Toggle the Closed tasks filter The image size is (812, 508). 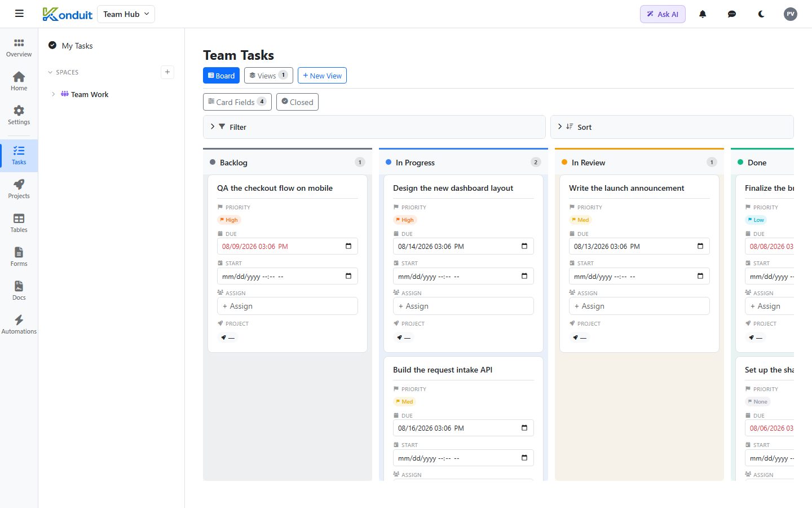[297, 102]
